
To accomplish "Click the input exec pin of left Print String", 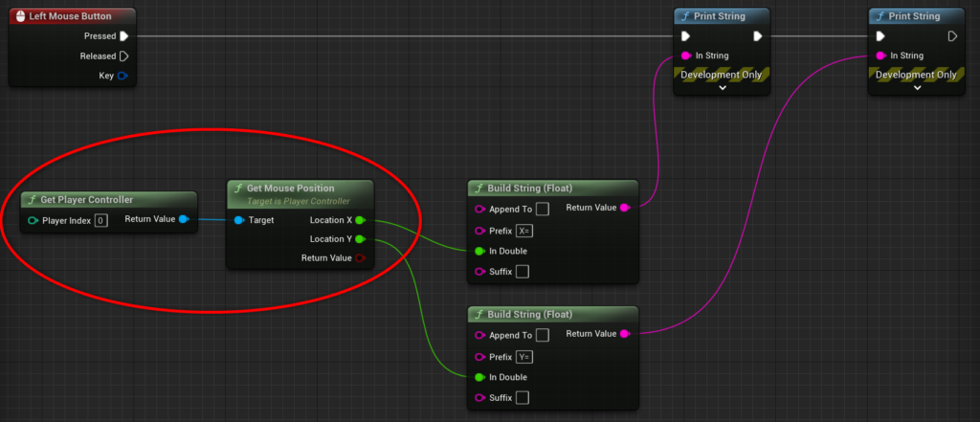I will tap(685, 36).
